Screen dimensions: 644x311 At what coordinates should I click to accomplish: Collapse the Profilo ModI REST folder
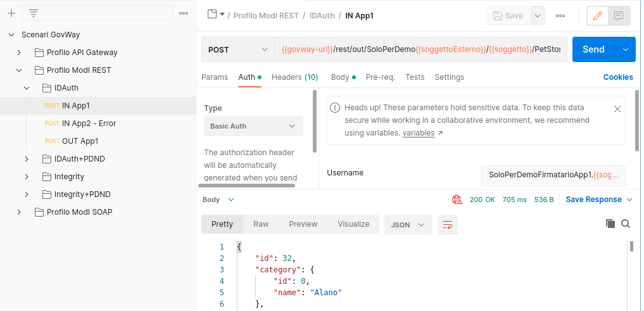(19, 70)
